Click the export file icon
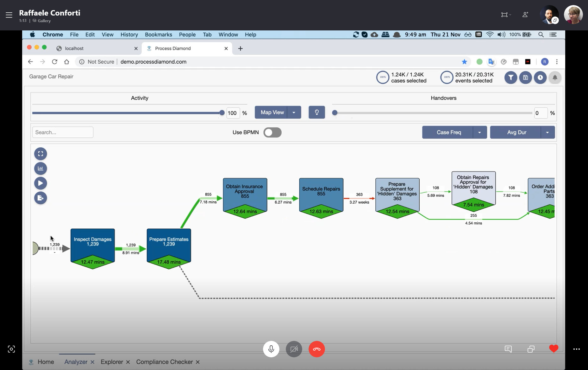Image resolution: width=588 pixels, height=370 pixels. coord(41,198)
